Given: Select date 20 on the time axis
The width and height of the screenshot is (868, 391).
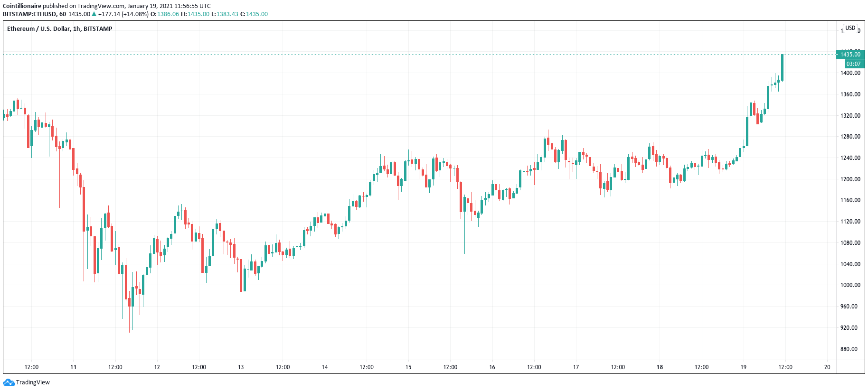Looking at the screenshot, I should click(x=827, y=367).
